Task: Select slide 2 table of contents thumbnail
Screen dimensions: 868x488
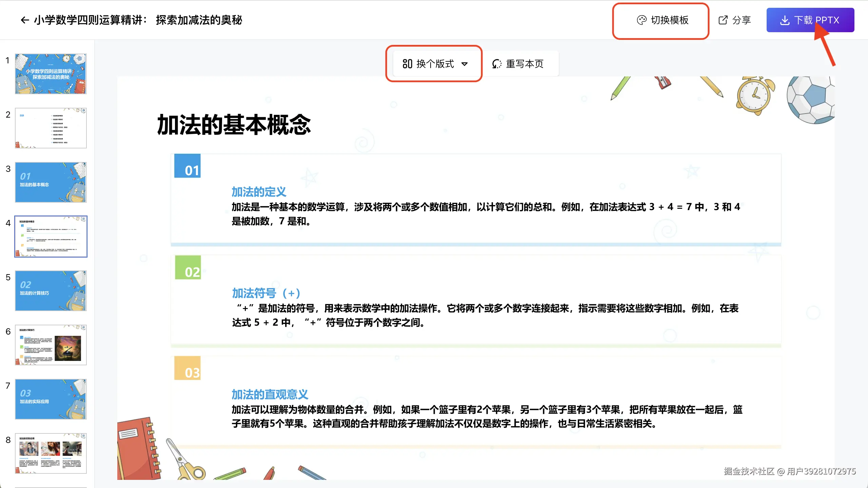Action: coord(51,128)
